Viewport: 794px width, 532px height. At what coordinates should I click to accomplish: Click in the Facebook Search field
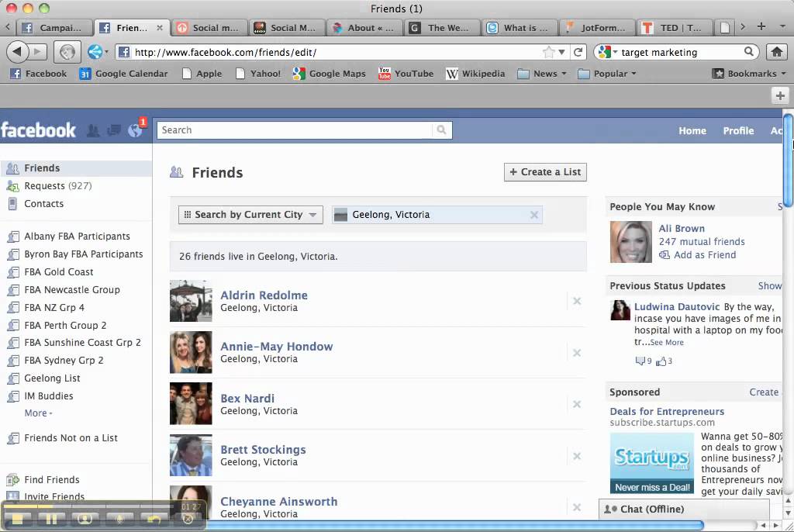point(295,130)
